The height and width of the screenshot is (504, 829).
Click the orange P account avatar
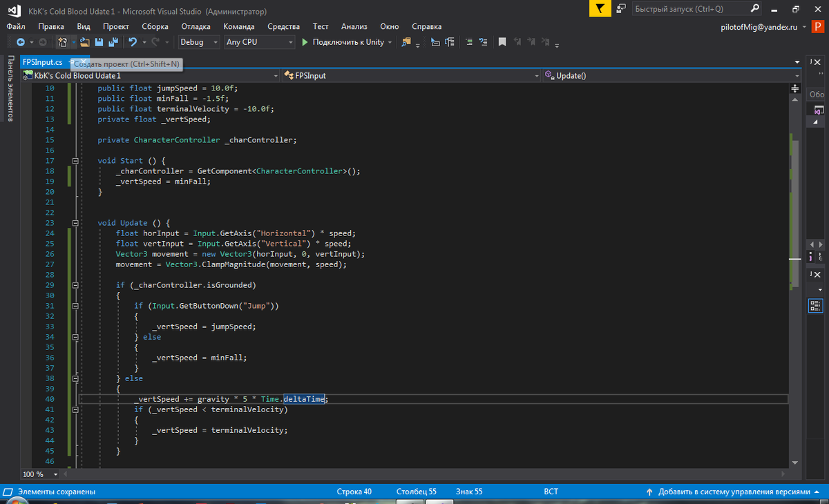click(x=818, y=26)
